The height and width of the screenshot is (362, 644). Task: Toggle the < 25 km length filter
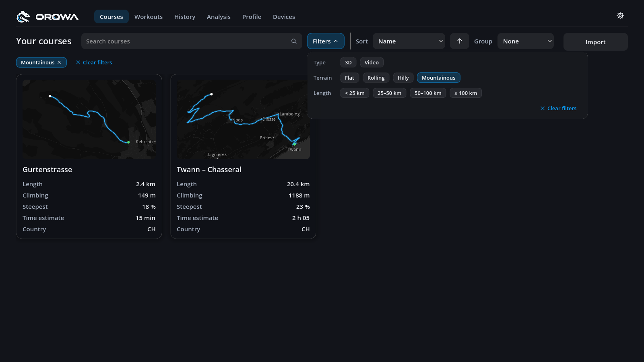click(355, 93)
